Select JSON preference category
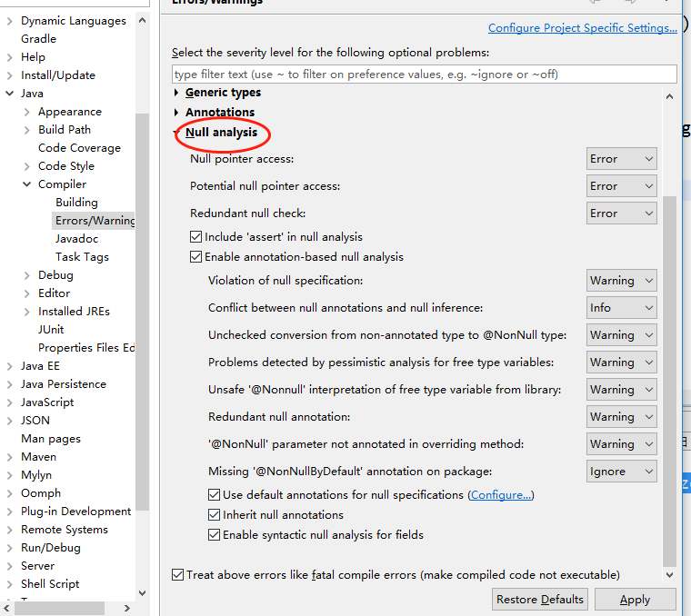691x616 pixels. pyautogui.click(x=35, y=421)
